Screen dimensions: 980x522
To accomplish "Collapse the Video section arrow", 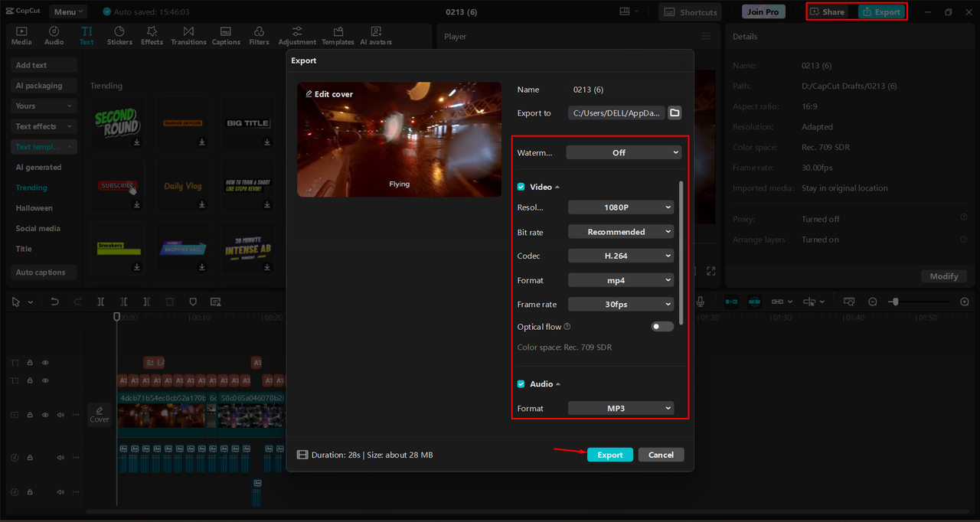I will click(557, 187).
